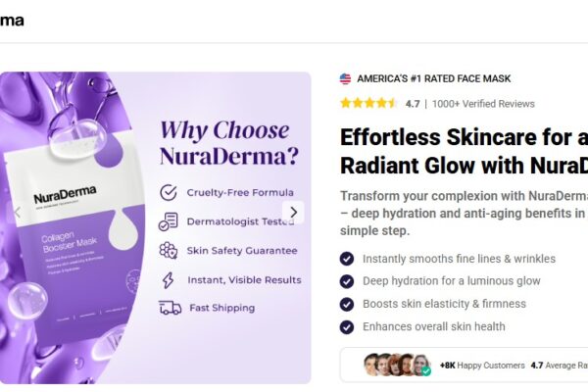Show next product image with right arrow
Screen dimensions: 588x392
[x=292, y=212]
